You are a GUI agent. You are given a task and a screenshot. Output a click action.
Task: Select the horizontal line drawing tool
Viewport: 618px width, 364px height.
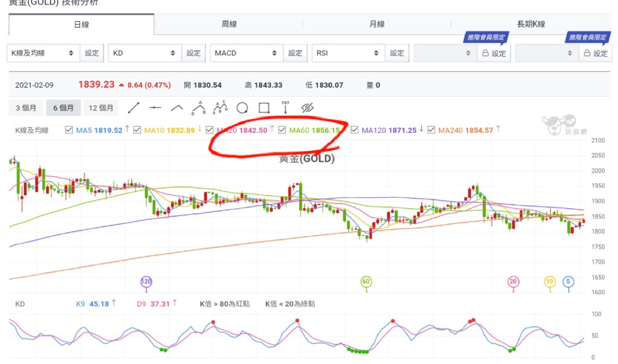[155, 108]
